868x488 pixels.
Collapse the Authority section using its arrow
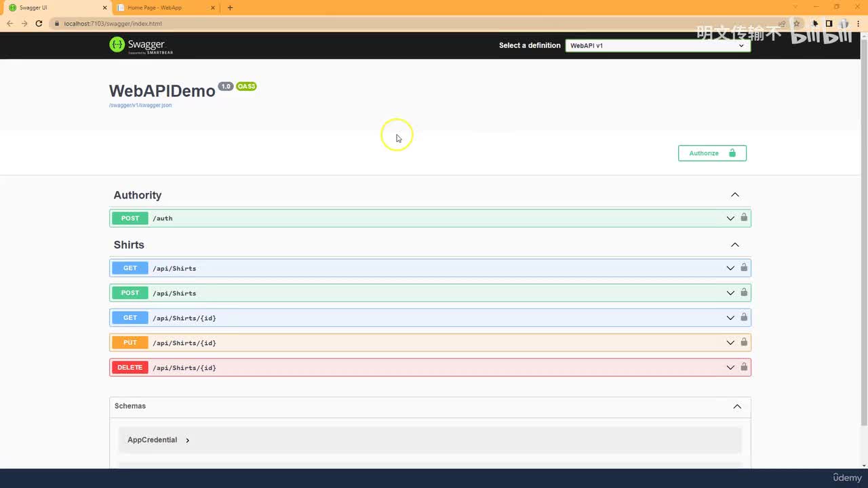(x=734, y=195)
